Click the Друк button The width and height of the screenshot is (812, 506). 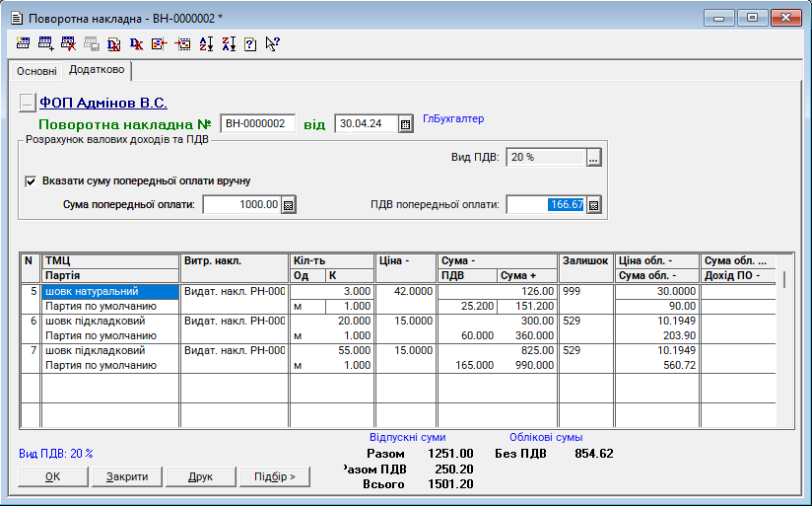(200, 477)
